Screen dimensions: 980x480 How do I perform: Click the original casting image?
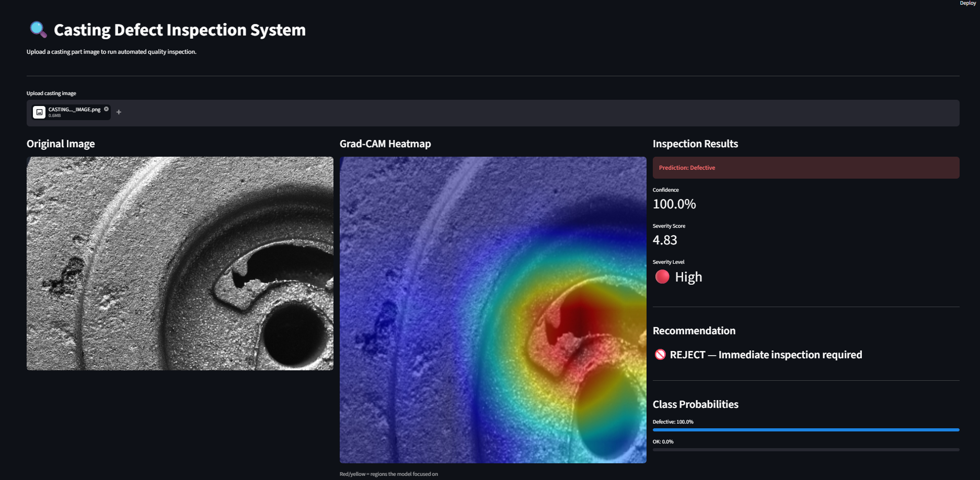pos(180,263)
